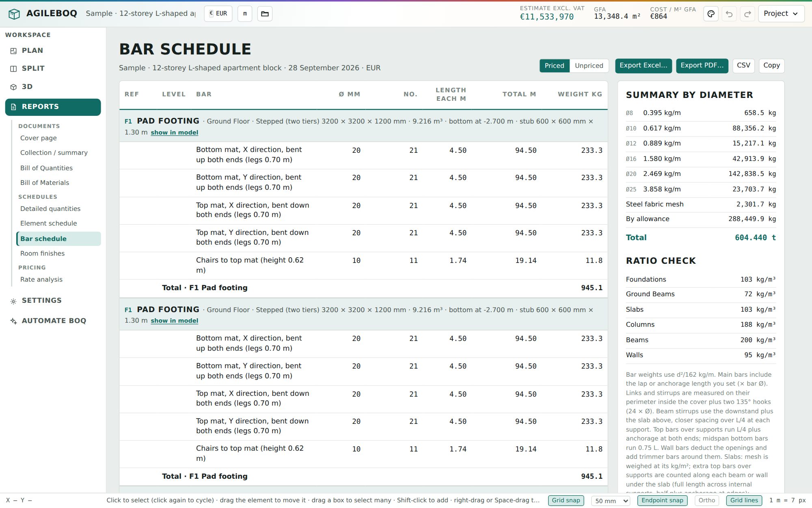Switch to Priced view
Viewport: 812px width, 508px height.
tap(554, 66)
